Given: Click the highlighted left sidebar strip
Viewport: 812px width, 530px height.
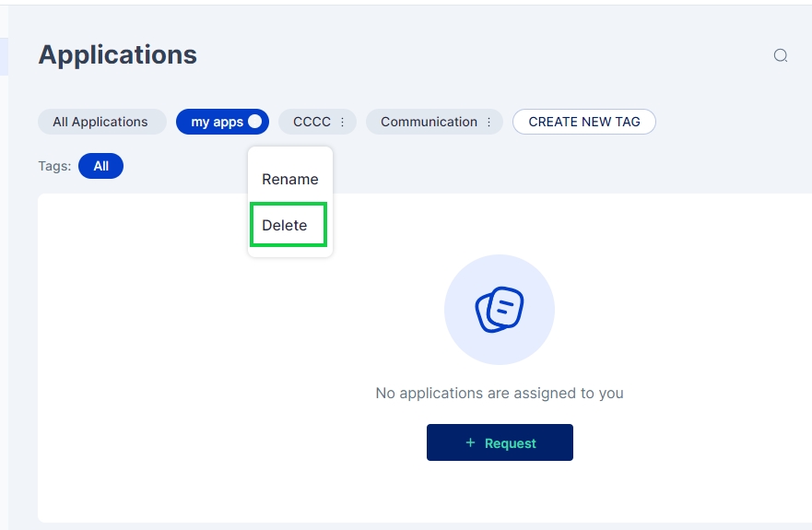Looking at the screenshot, I should 4,56.
